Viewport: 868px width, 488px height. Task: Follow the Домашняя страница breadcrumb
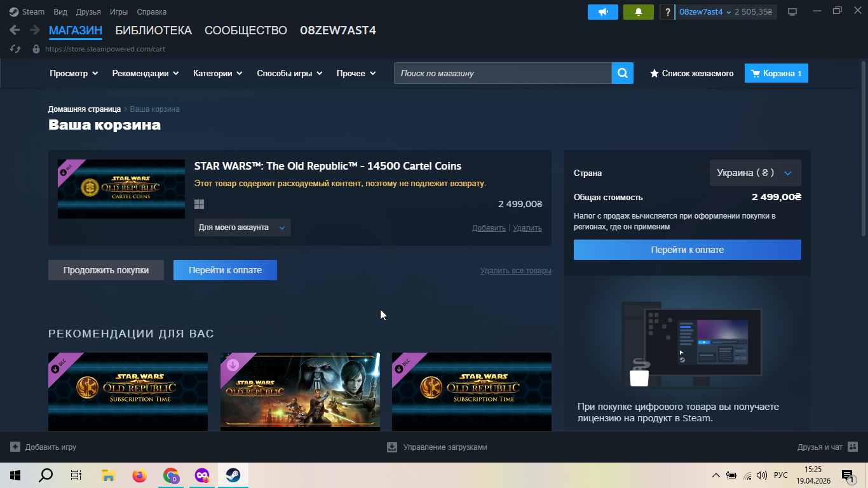tap(85, 109)
